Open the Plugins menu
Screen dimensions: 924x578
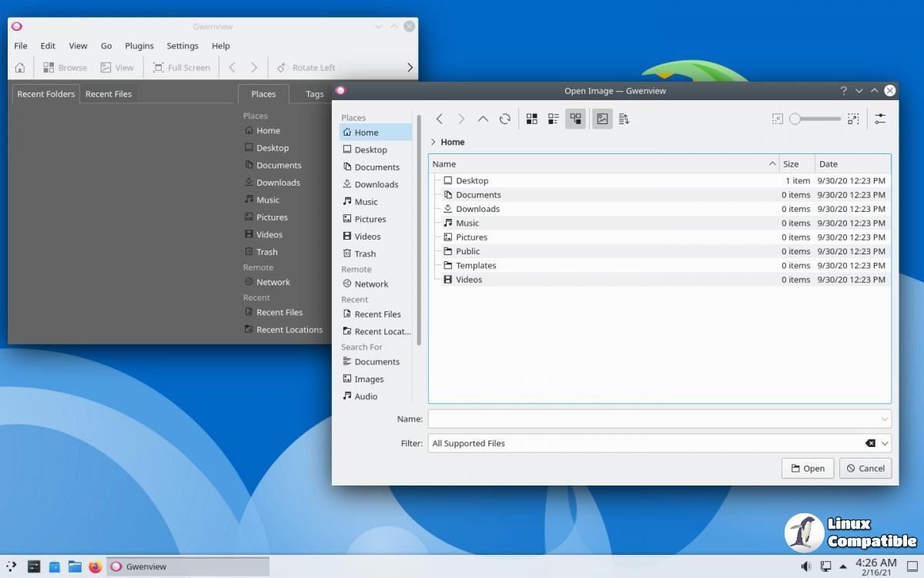[x=139, y=46]
